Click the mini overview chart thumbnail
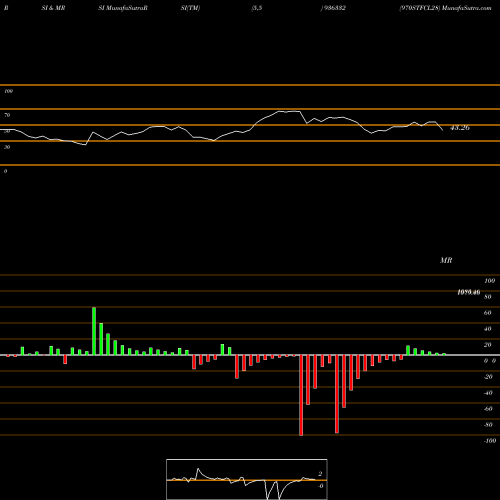 pos(247,479)
